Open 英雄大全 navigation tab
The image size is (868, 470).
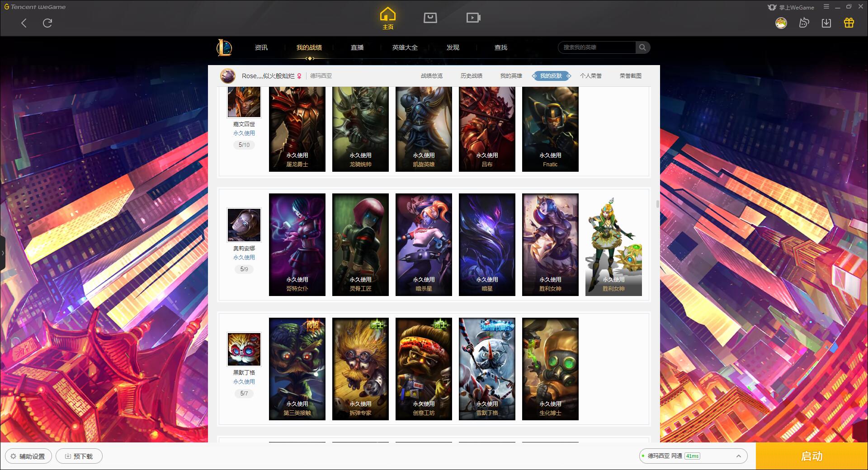click(x=405, y=47)
